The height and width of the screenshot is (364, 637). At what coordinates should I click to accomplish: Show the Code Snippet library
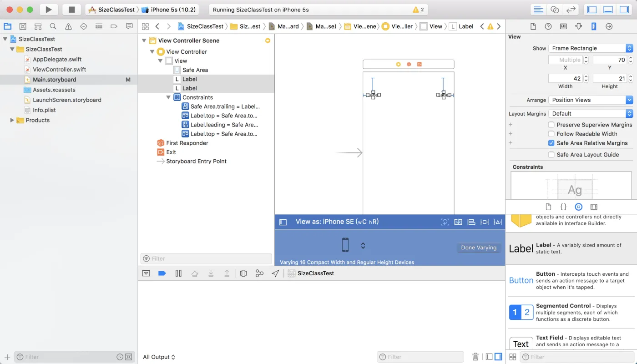click(563, 207)
